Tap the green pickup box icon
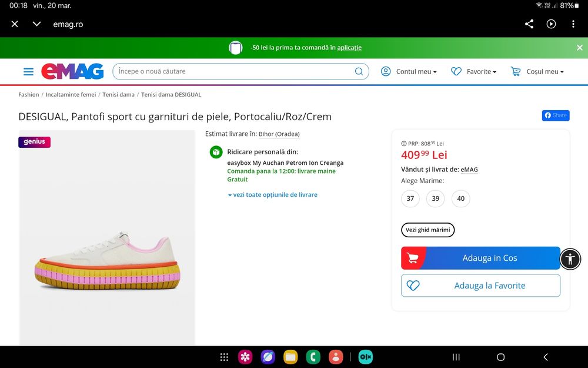 (216, 152)
